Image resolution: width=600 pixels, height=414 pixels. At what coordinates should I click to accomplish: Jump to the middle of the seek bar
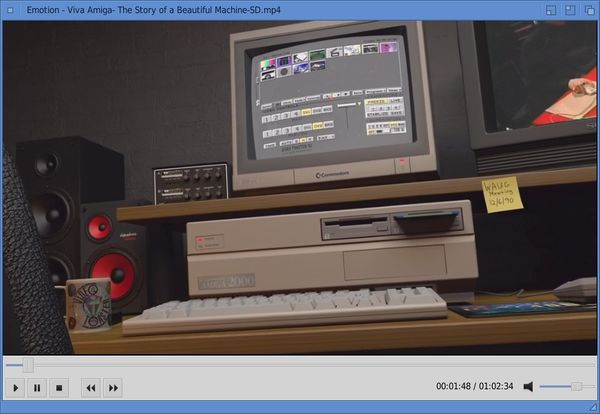click(300, 365)
